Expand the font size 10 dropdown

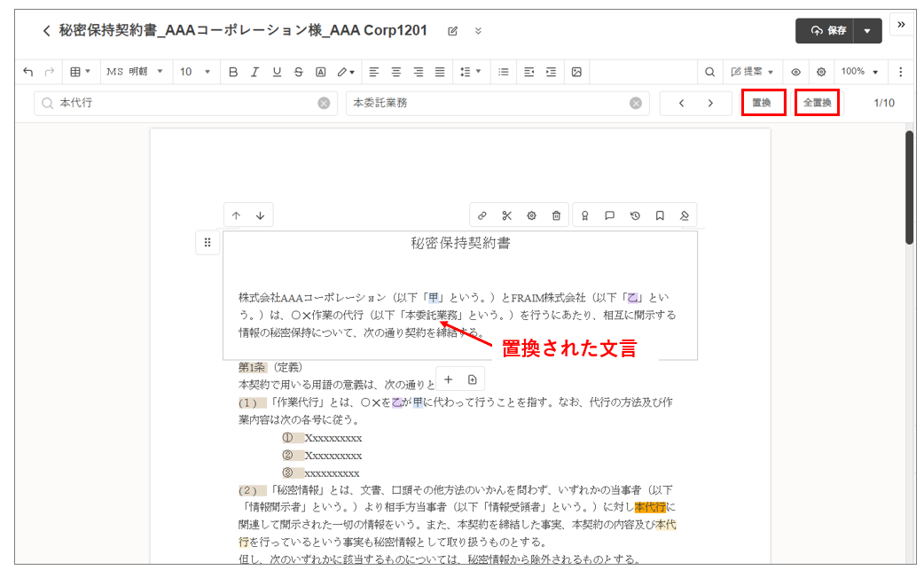(x=195, y=72)
